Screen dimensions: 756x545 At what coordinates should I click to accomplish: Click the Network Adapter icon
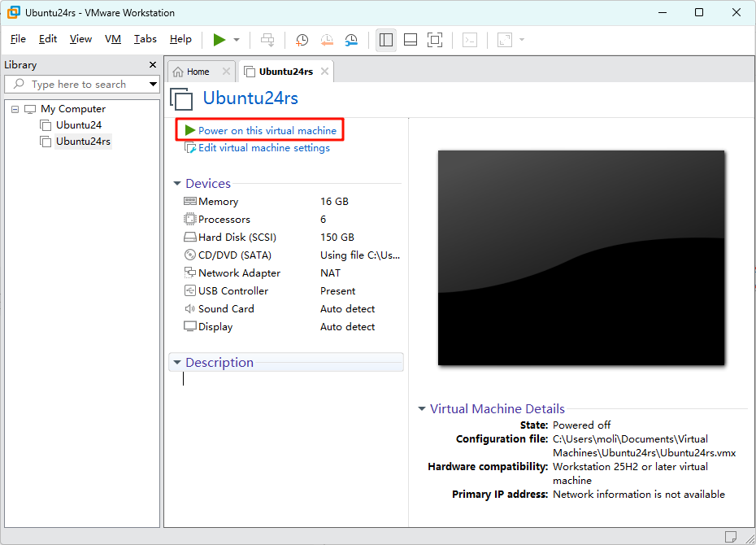coord(190,272)
